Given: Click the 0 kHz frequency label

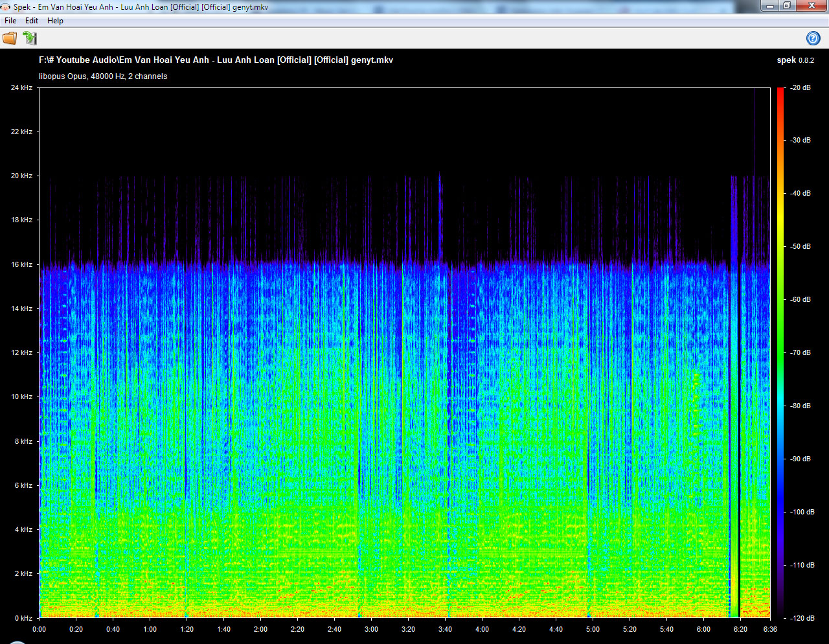Looking at the screenshot, I should 23,618.
